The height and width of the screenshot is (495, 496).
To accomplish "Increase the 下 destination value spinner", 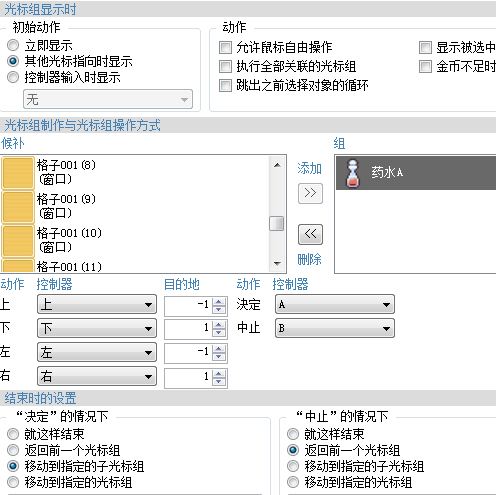I will [x=219, y=325].
